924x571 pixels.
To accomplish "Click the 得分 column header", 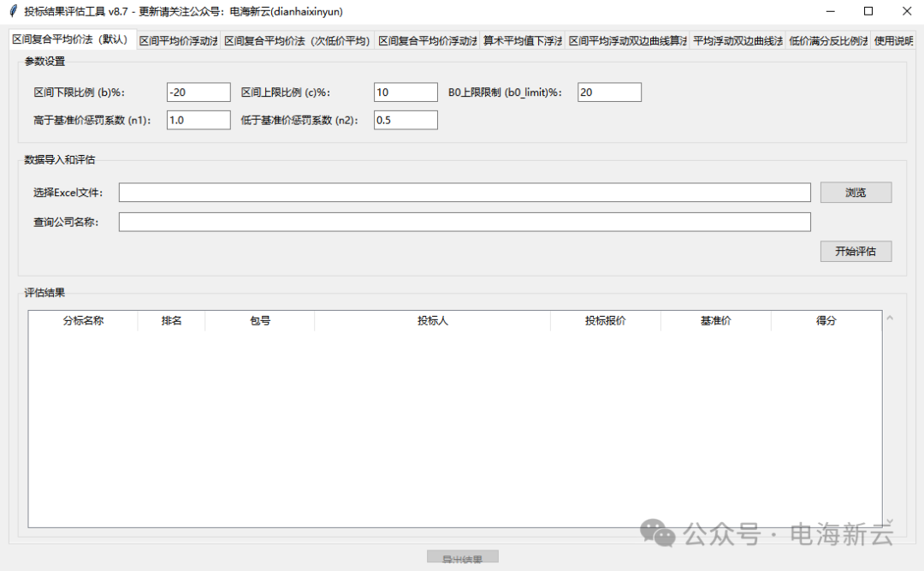I will point(826,321).
